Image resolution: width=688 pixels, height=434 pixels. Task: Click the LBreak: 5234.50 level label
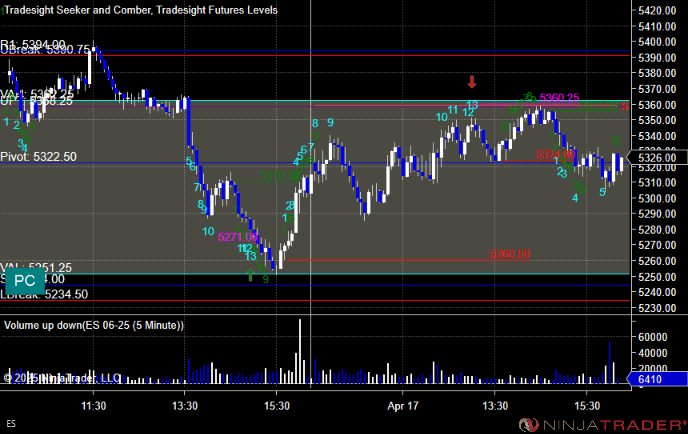coord(44,294)
